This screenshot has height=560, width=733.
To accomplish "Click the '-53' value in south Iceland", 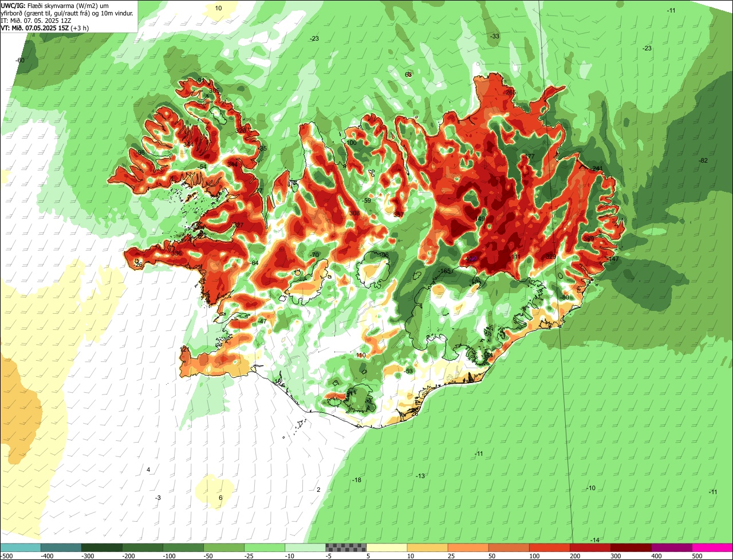I will (x=408, y=371).
